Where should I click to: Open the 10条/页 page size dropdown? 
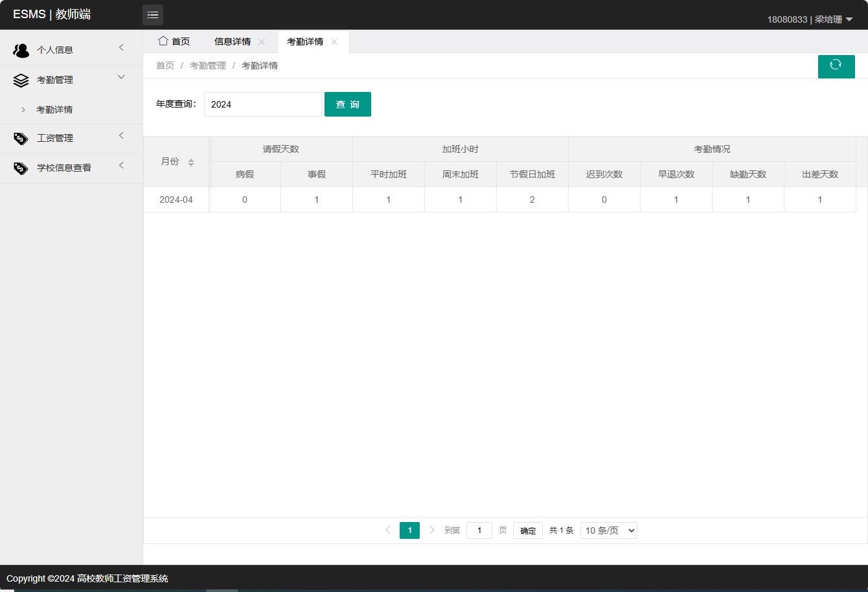point(608,530)
